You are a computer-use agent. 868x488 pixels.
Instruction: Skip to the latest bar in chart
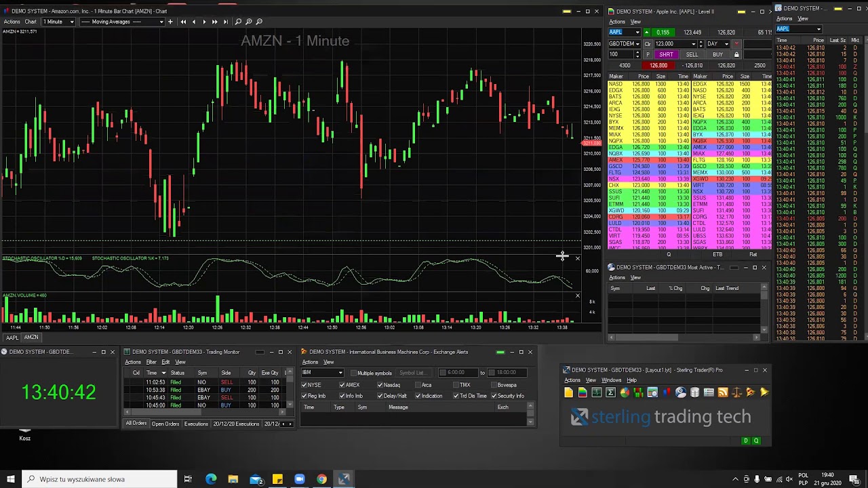point(226,22)
